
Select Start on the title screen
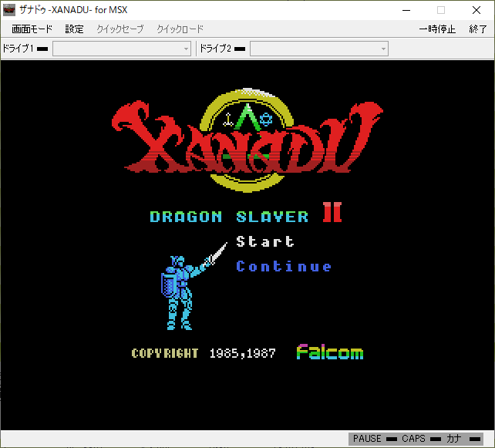click(x=265, y=241)
